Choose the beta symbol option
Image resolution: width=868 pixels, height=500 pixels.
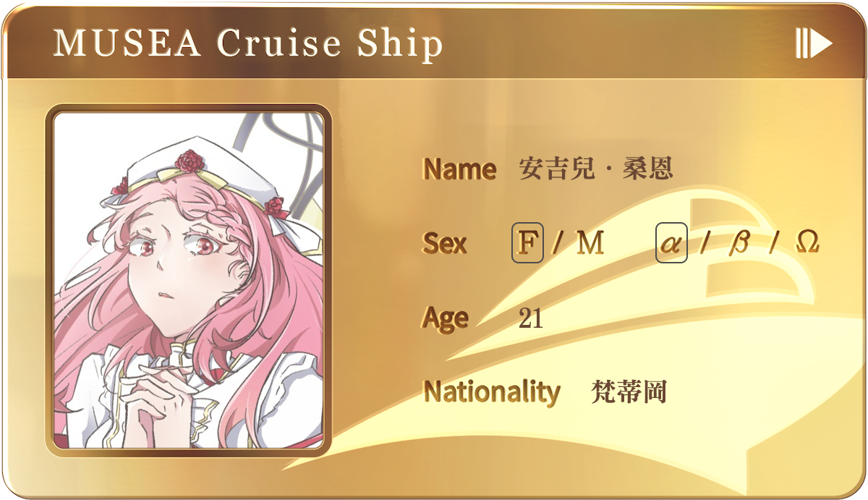739,244
